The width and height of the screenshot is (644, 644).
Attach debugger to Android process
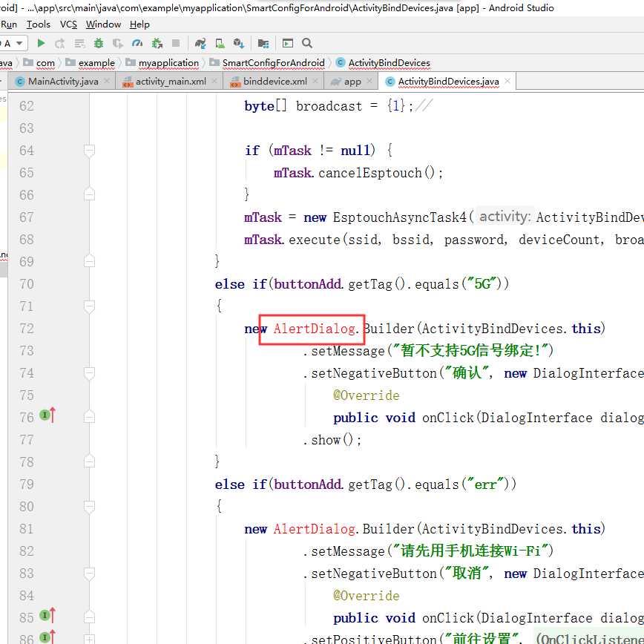(x=157, y=43)
